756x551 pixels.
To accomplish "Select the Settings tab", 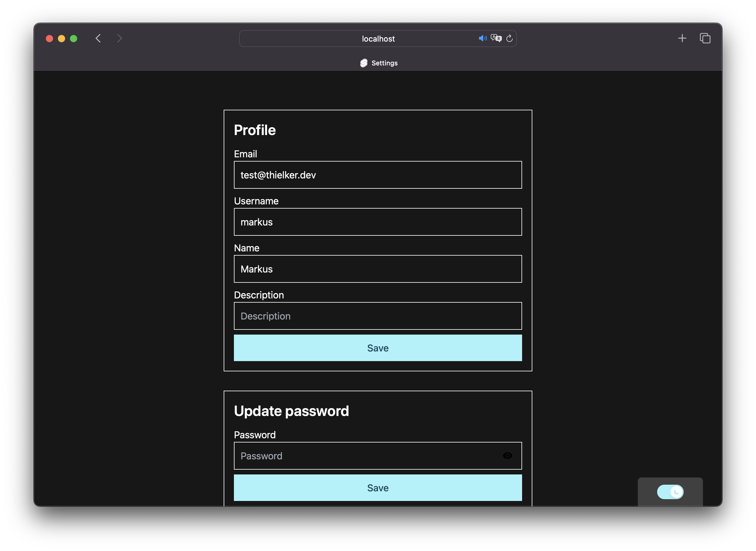I will tap(384, 63).
